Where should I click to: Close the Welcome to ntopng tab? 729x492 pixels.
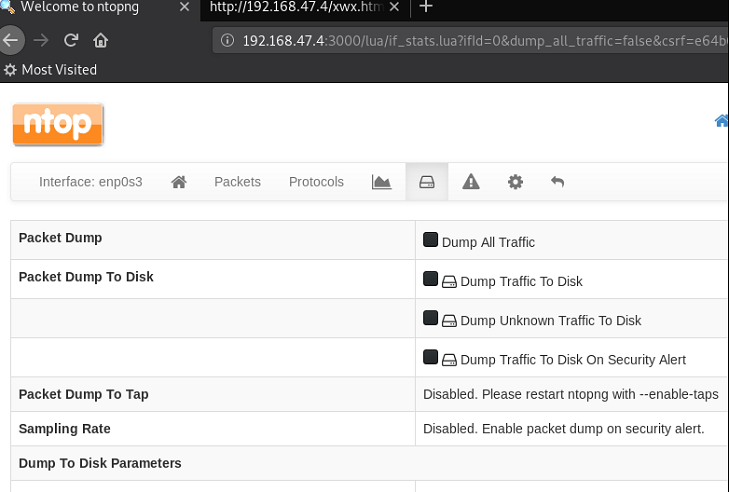(x=185, y=7)
